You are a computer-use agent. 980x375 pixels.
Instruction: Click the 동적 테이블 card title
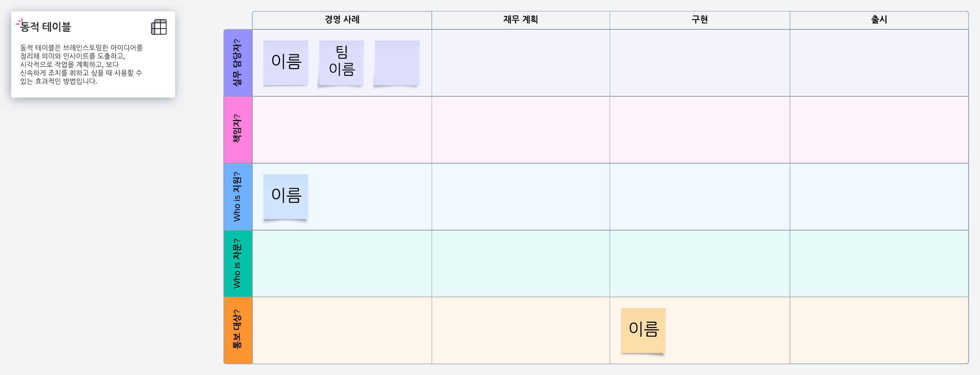(x=46, y=27)
